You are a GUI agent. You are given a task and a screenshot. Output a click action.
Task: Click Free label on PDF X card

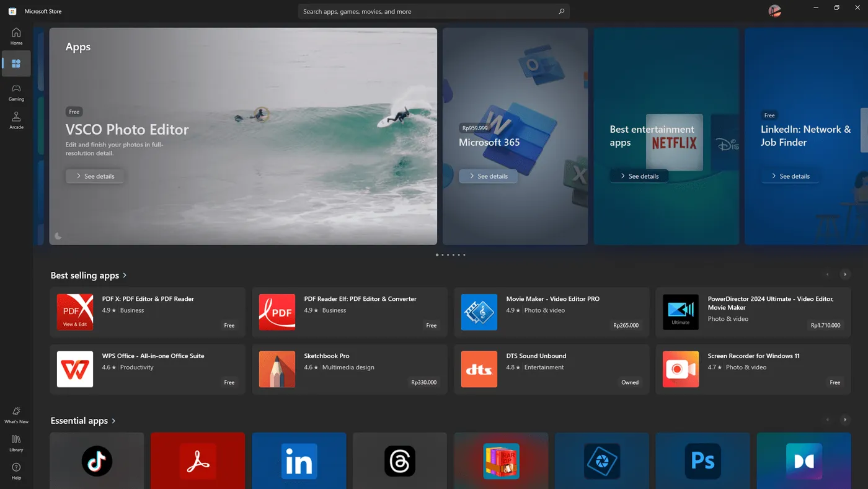coord(229,325)
